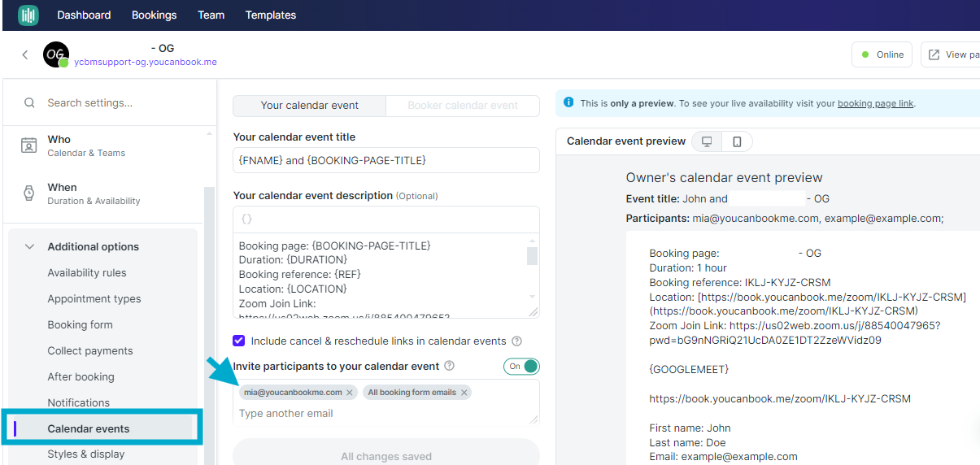Open help for cancel & reschedule links
The width and height of the screenshot is (980, 465).
[x=516, y=341]
